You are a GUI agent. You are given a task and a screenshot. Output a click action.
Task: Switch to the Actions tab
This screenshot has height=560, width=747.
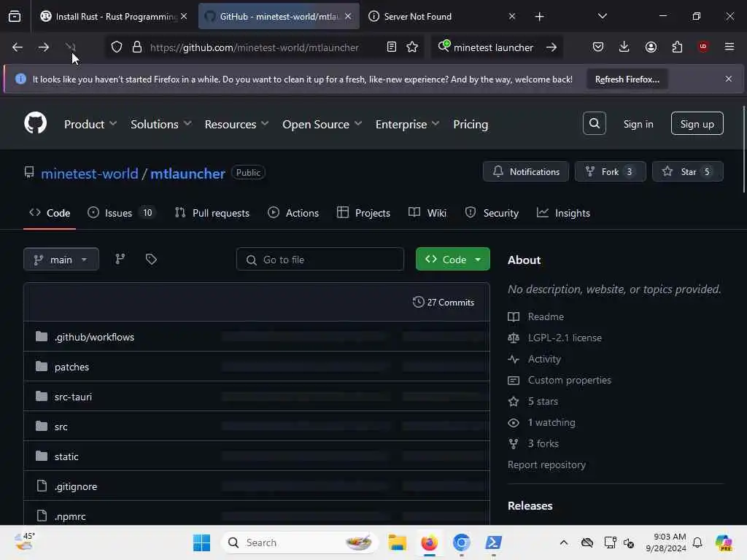pyautogui.click(x=293, y=213)
